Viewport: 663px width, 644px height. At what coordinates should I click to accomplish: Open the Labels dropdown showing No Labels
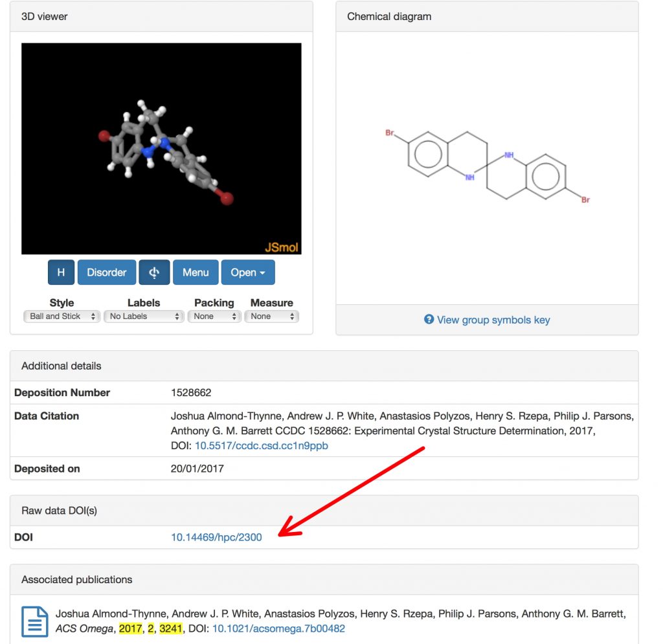point(145,316)
